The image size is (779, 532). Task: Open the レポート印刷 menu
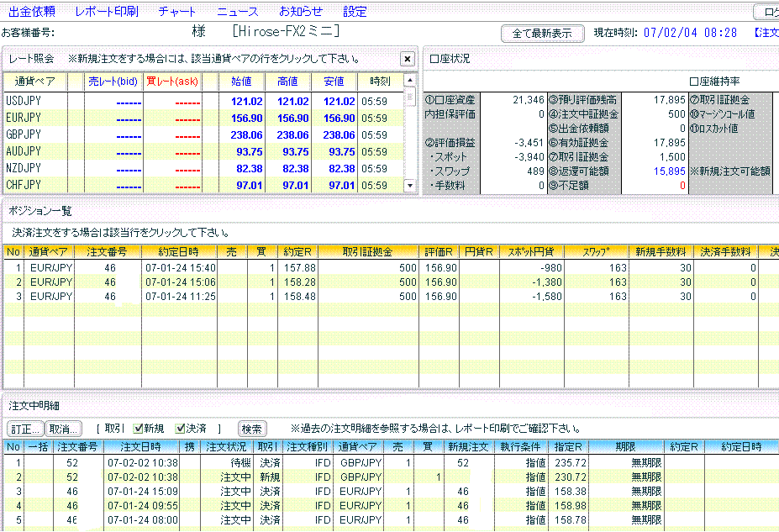click(x=107, y=11)
